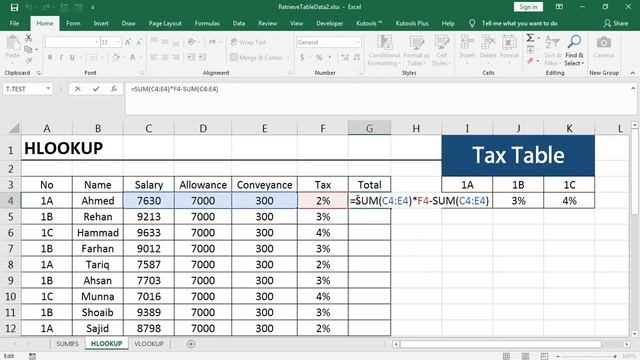The image size is (640, 360).
Task: Toggle the Center alignment button
Action: pos(165,58)
